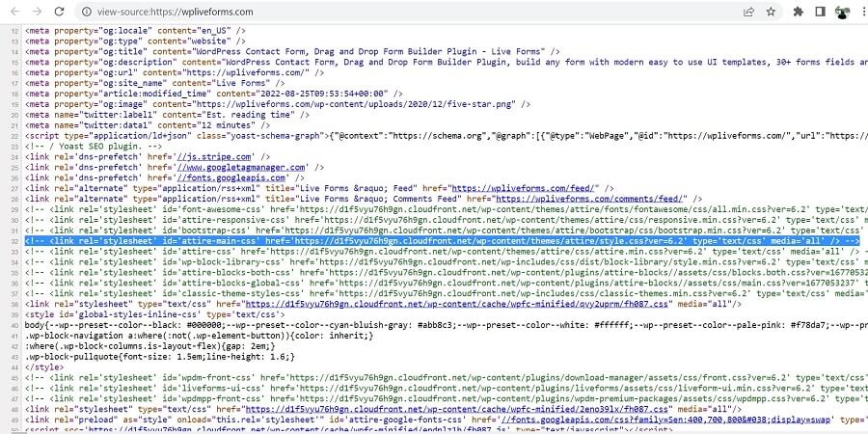Click the attire-responsive-css comment line

(x=447, y=220)
